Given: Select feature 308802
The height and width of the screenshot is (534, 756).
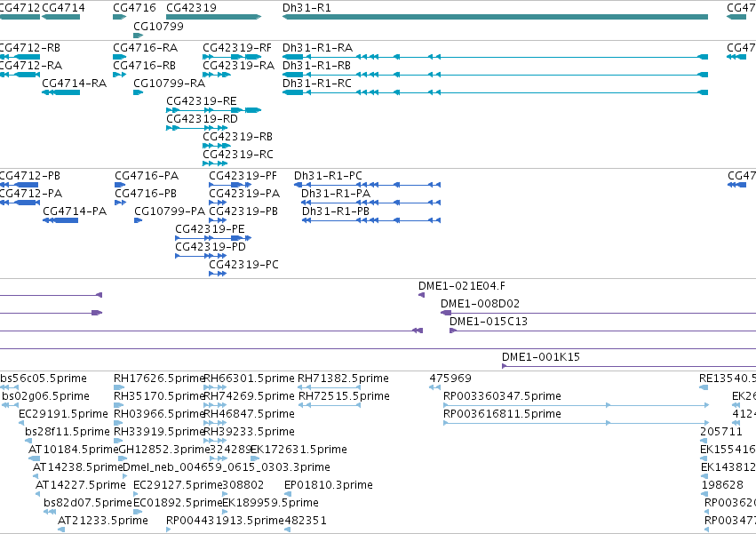Looking at the screenshot, I should pos(225,494).
